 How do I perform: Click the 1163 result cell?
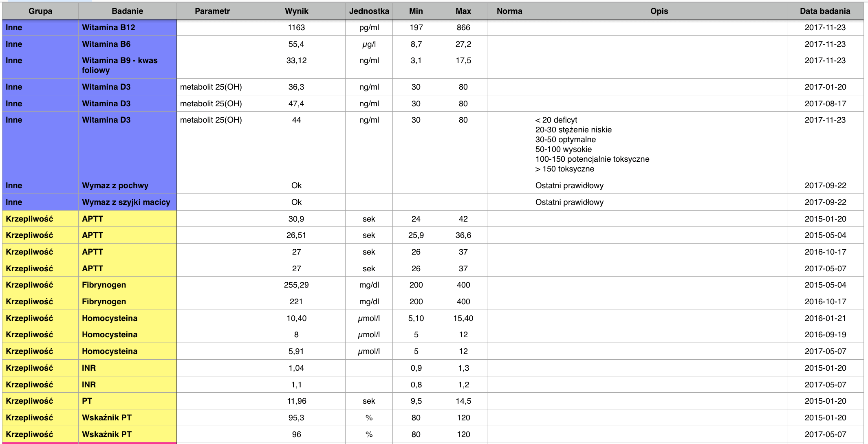pyautogui.click(x=297, y=28)
